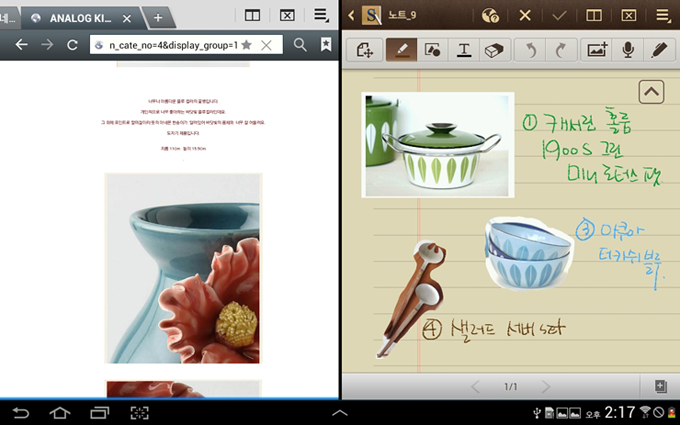
Task: Toggle bookmark star in the address bar
Action: click(246, 45)
